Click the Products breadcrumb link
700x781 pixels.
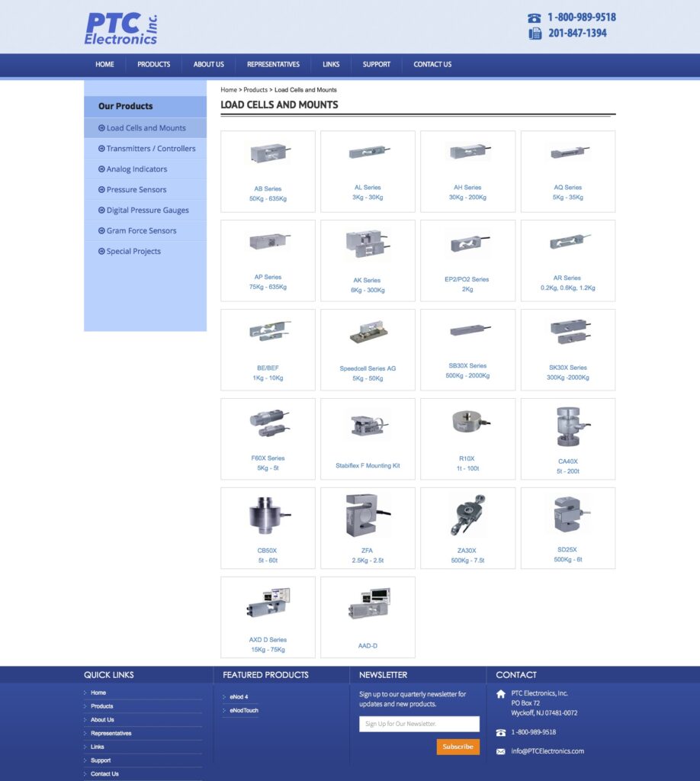(x=255, y=90)
